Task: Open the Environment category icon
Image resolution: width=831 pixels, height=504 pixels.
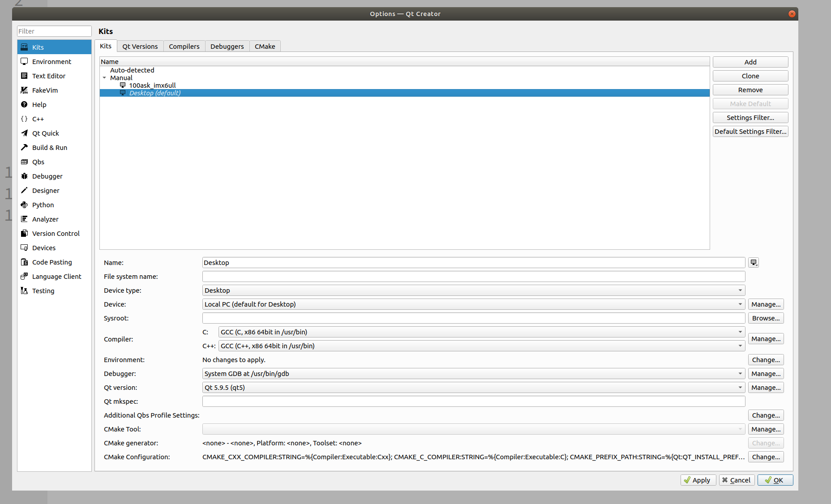Action: (25, 61)
